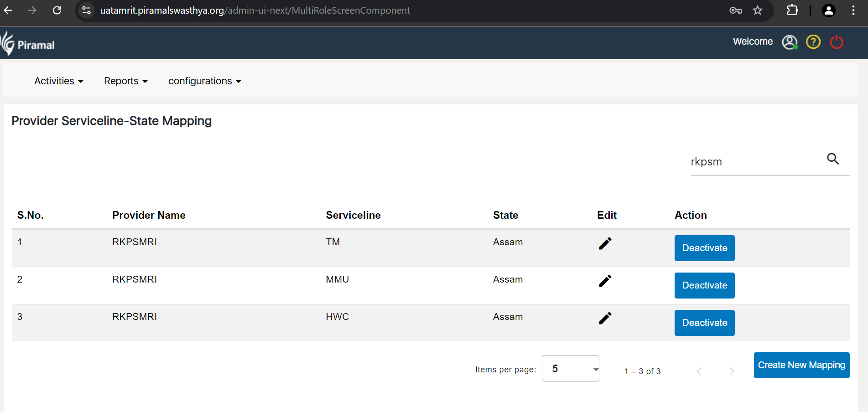Deactivate the TM serviceline mapping
The width and height of the screenshot is (868, 412).
pos(704,248)
